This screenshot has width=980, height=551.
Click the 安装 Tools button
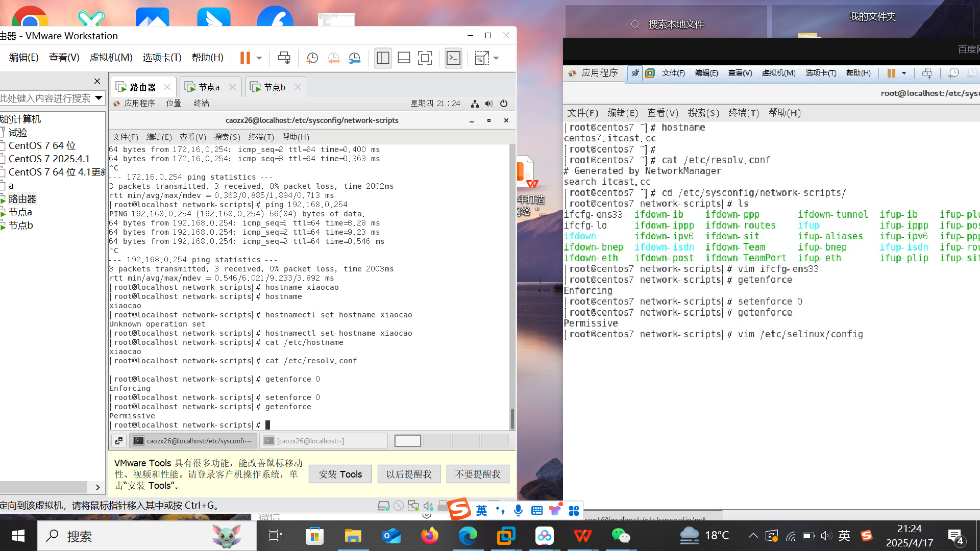(x=340, y=474)
